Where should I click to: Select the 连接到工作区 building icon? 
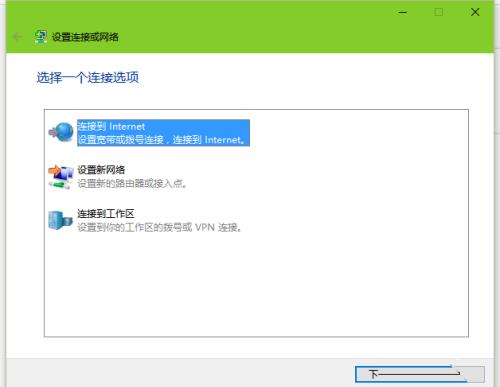(60, 220)
